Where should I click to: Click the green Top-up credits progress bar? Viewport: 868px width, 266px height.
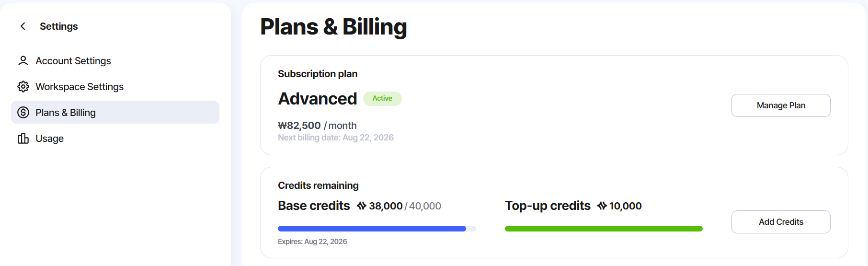(604, 229)
